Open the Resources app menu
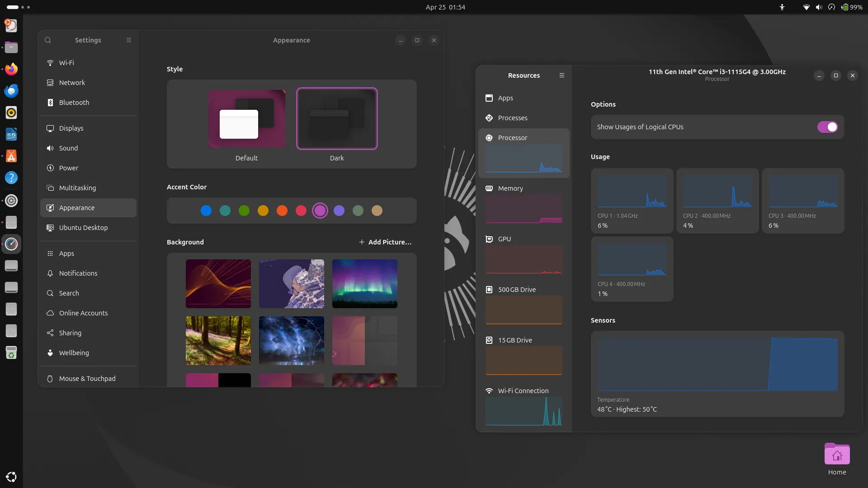868x488 pixels. coord(562,75)
